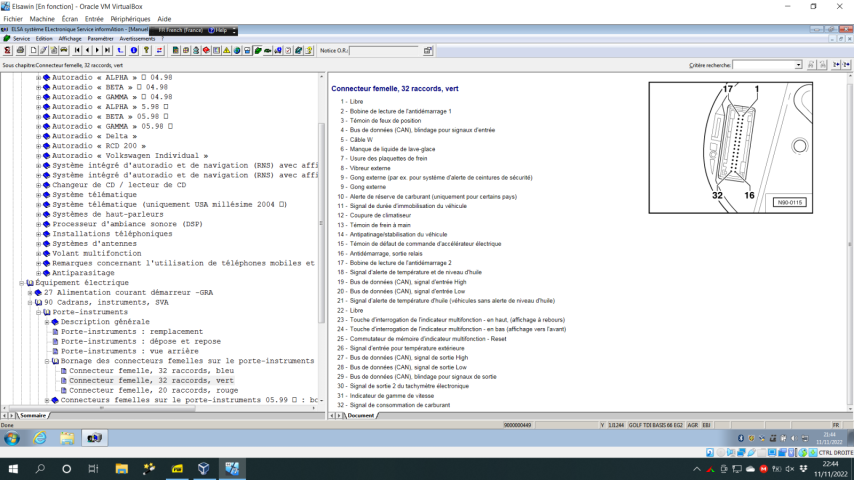Click the Dropbox icon in host tray
The width and height of the screenshot is (854, 480).
[x=803, y=469]
